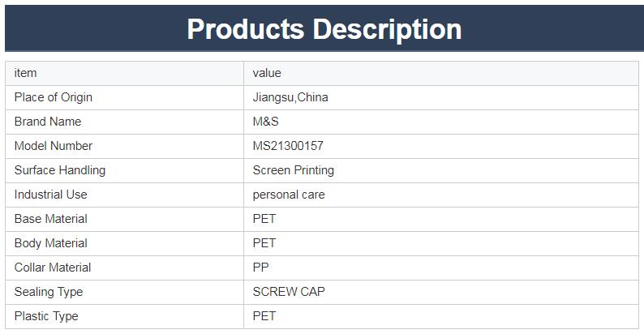This screenshot has width=644, height=334.
Task: Click the M&S brand value
Action: [265, 122]
